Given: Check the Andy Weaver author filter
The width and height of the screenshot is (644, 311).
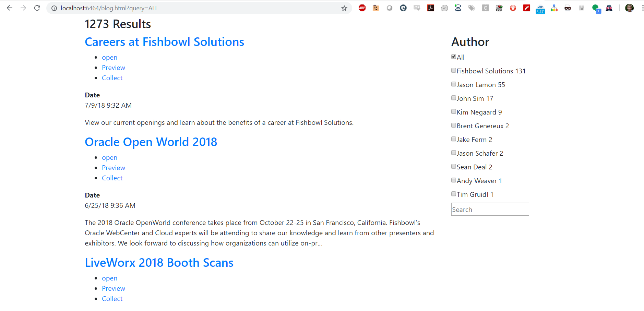Looking at the screenshot, I should click(454, 180).
